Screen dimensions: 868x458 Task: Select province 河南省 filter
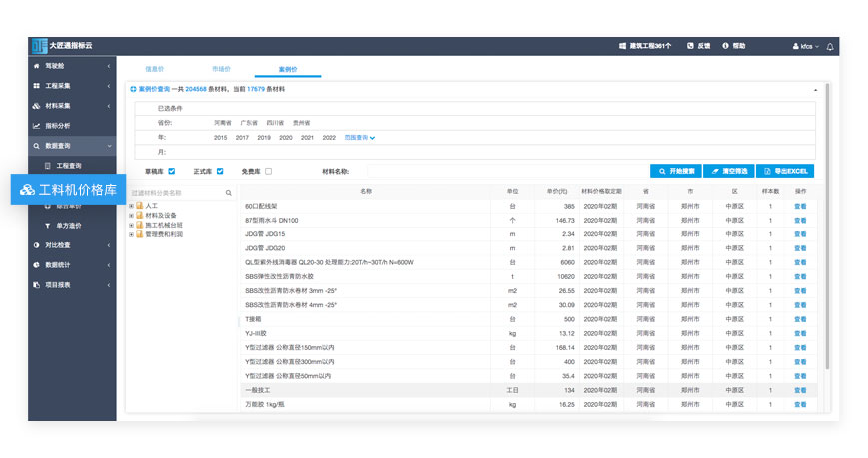tap(223, 123)
